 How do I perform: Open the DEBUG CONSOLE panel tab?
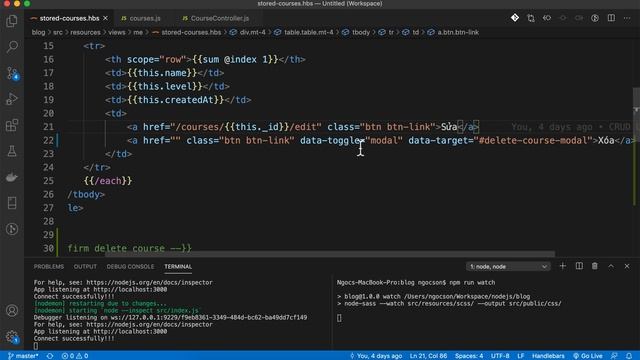[131, 267]
